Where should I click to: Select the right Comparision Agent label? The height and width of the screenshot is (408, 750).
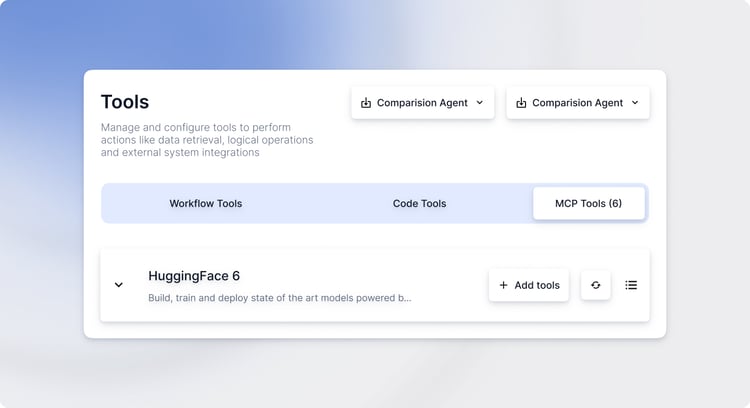coord(577,103)
